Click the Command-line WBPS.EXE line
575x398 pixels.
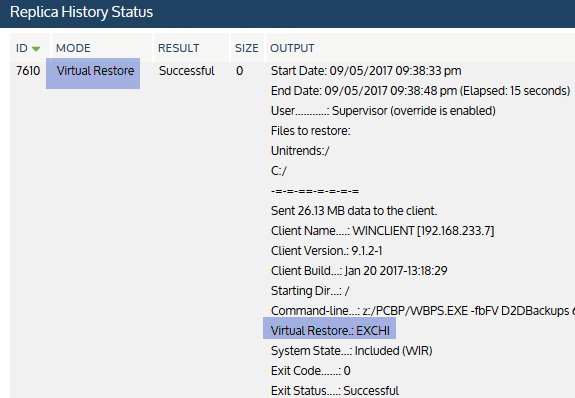[x=423, y=311]
